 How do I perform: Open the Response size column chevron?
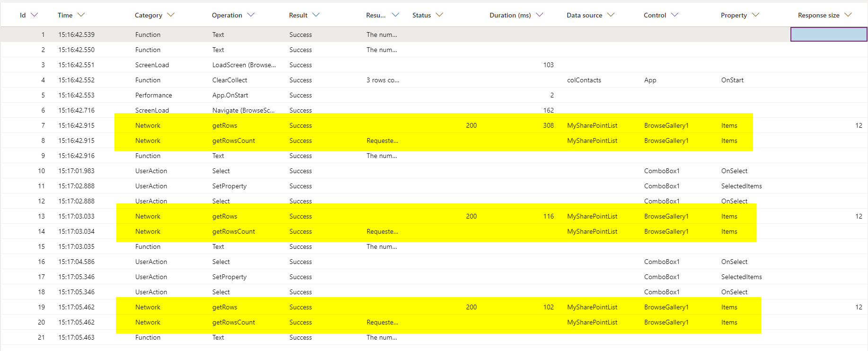[x=848, y=15]
